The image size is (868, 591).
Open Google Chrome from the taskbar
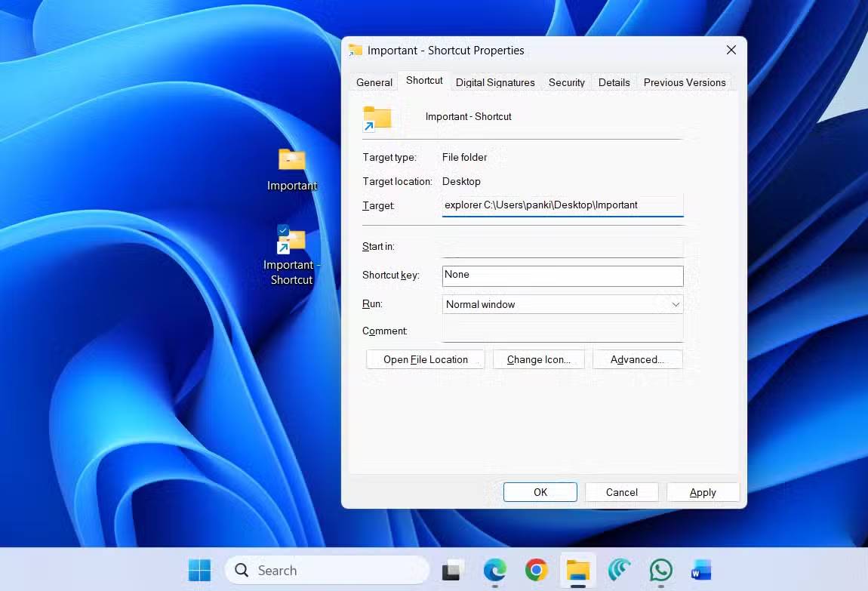pyautogui.click(x=536, y=570)
